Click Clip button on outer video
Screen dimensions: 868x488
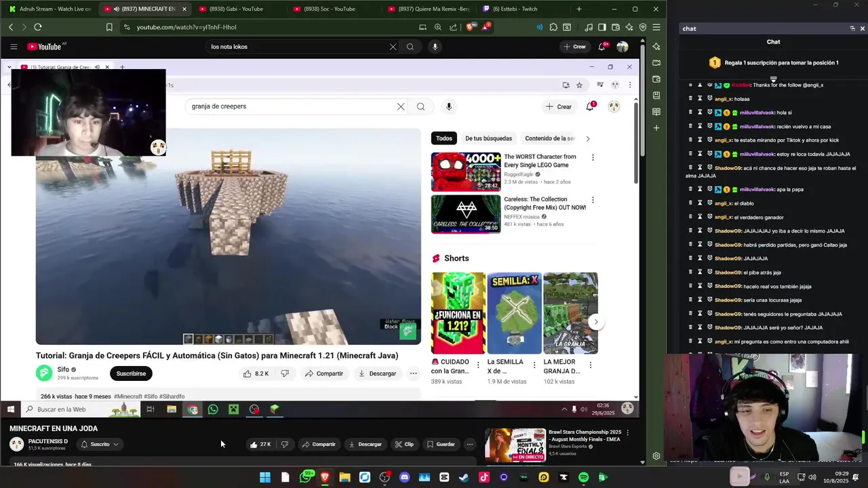(x=404, y=444)
